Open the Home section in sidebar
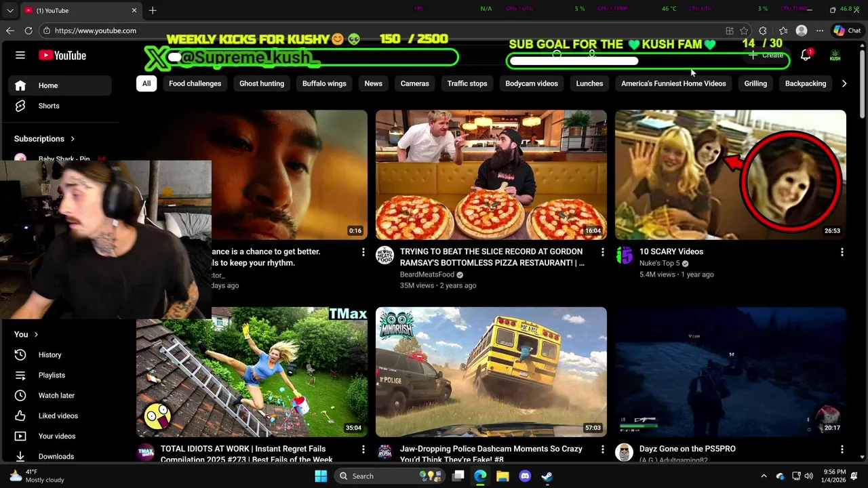The height and width of the screenshot is (488, 868). [60, 85]
